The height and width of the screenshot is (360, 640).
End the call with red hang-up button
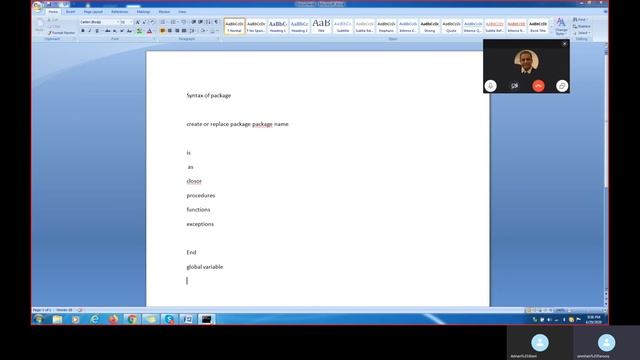click(x=538, y=86)
